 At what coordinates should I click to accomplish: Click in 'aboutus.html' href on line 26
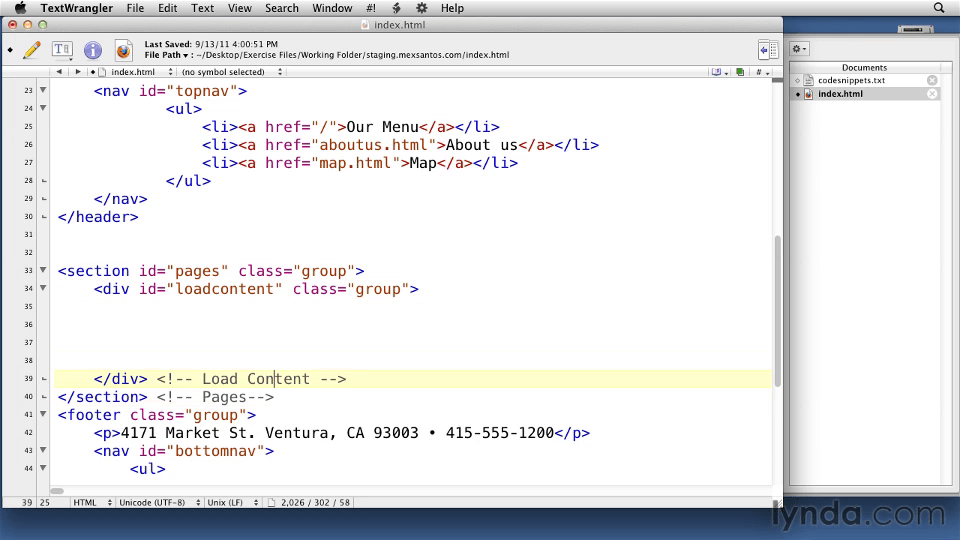coord(373,145)
